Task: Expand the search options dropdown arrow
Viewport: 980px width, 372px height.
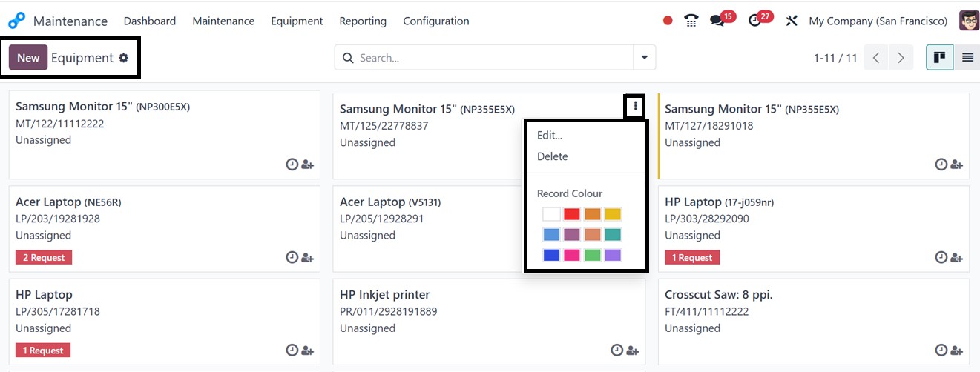Action: (644, 58)
